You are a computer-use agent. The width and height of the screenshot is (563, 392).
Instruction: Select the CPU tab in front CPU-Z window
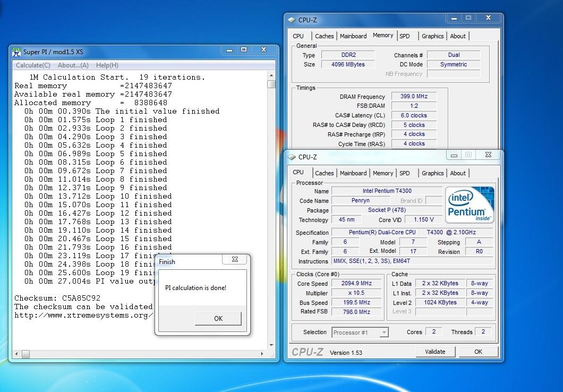[298, 172]
